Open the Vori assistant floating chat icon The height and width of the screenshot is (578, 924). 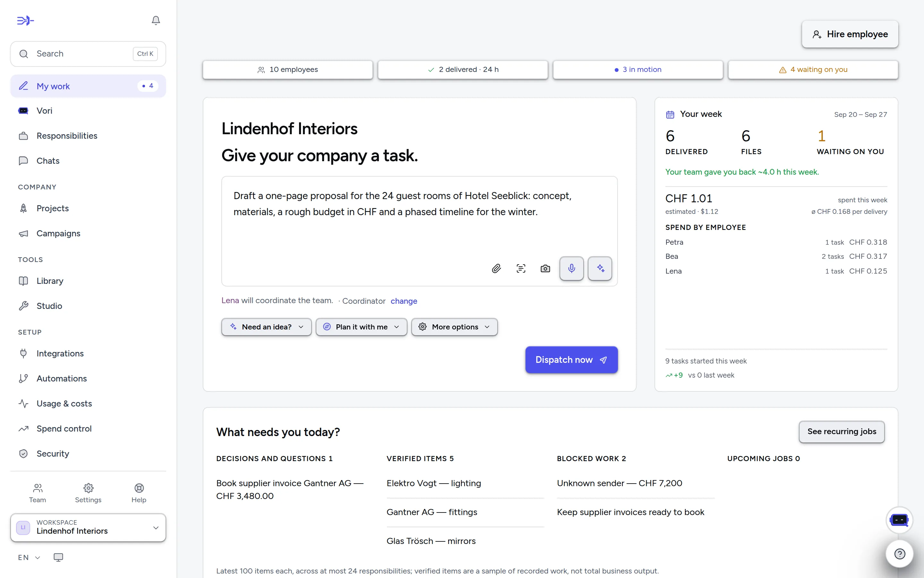(x=899, y=520)
